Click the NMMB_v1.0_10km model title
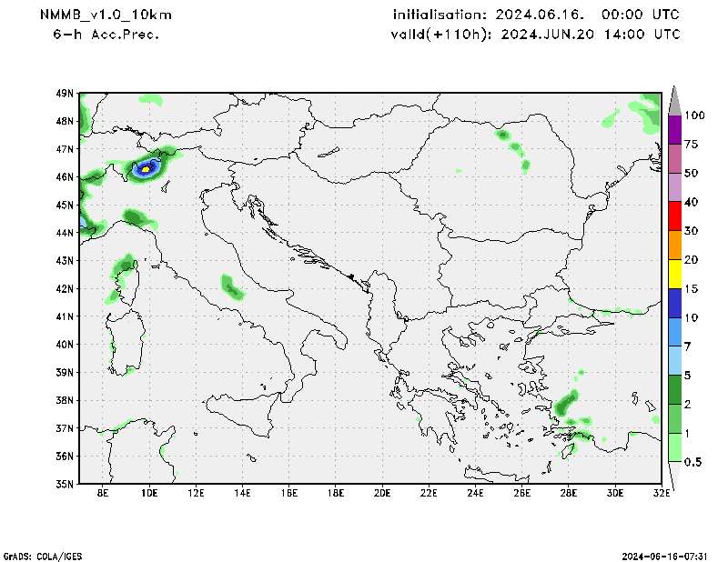 point(106,15)
